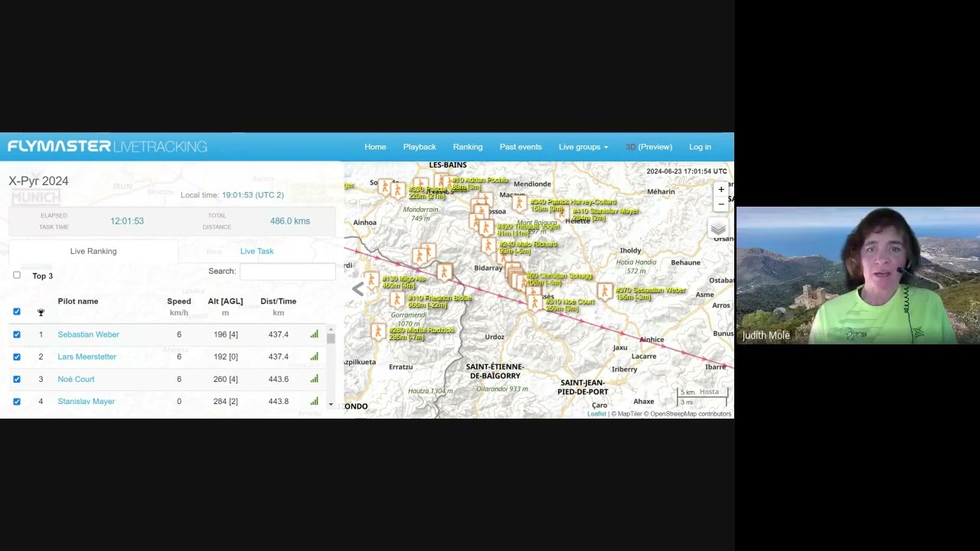Click the "SAINT-JEAN-PIED-DE-PORT" map label
Screen dimensions: 980x551
click(x=583, y=387)
